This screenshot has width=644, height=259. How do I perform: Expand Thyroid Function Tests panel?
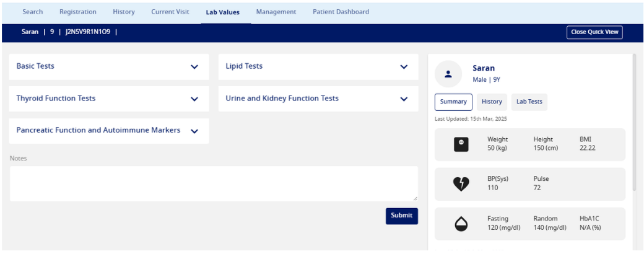[x=109, y=99]
